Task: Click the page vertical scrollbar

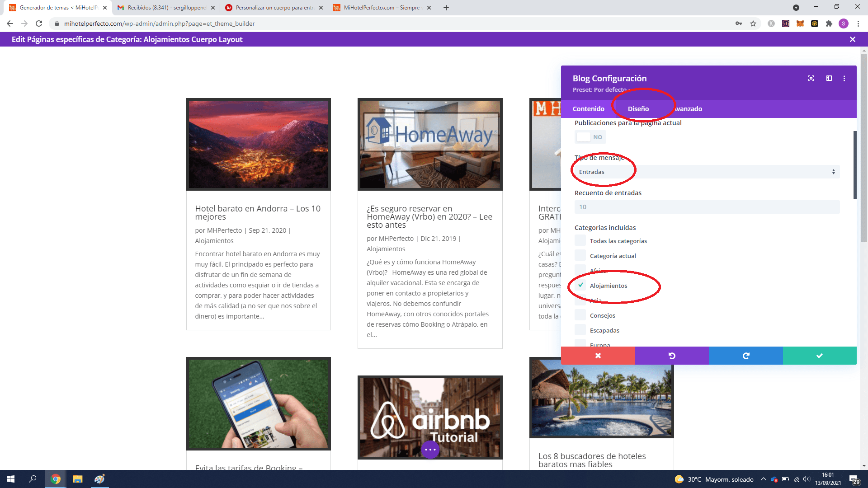Action: pyautogui.click(x=864, y=149)
